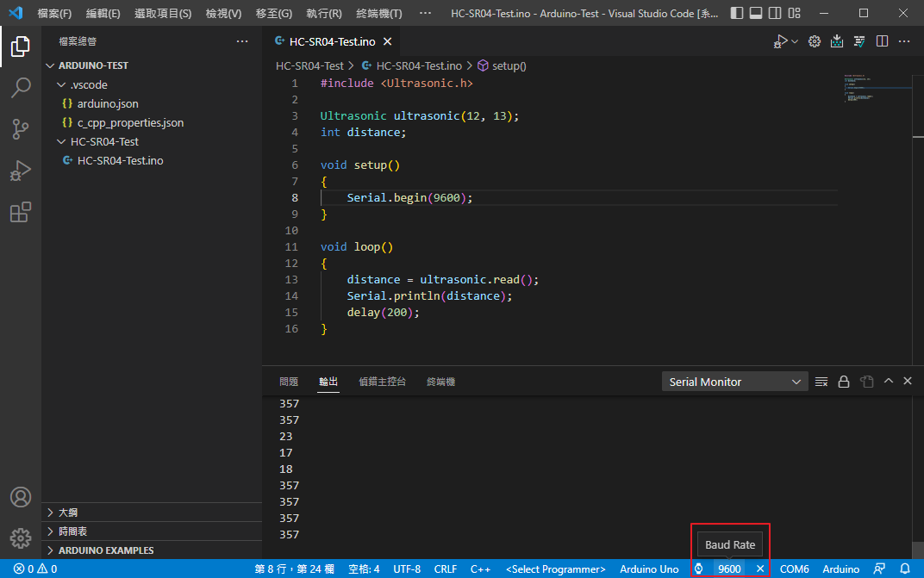The width and height of the screenshot is (924, 578).
Task: Open the Serial Monitor output channel dropdown
Action: [734, 382]
